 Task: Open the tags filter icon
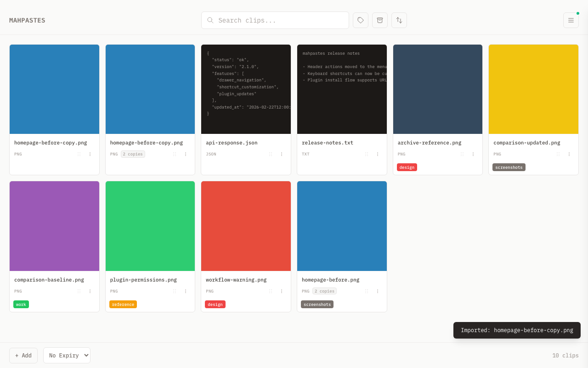pyautogui.click(x=361, y=20)
